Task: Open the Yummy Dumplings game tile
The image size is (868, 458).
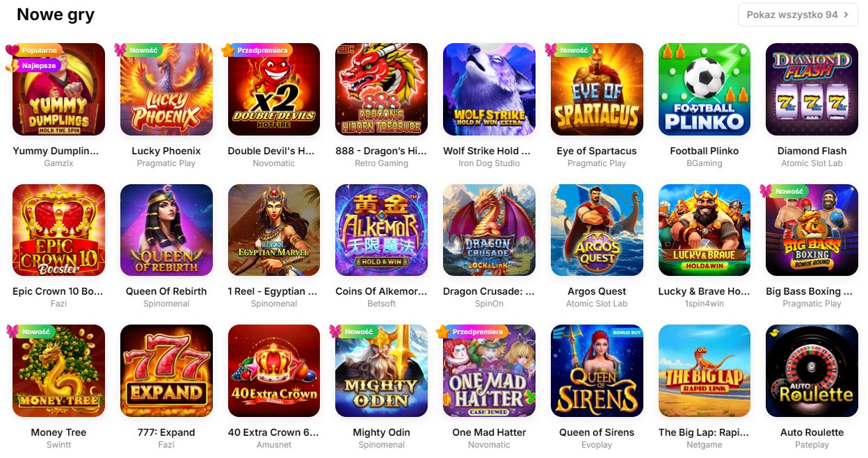Action: 58,89
